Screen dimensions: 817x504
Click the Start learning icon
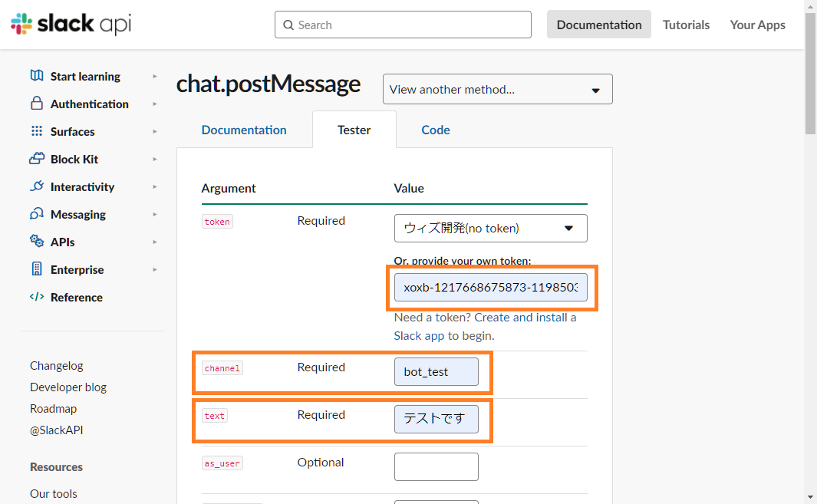[36, 76]
